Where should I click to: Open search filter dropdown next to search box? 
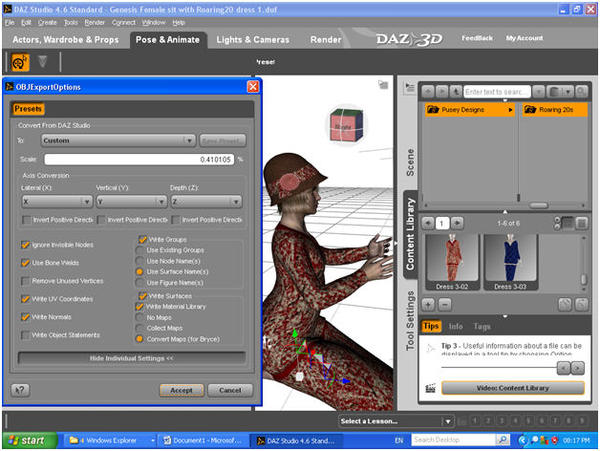tap(538, 92)
